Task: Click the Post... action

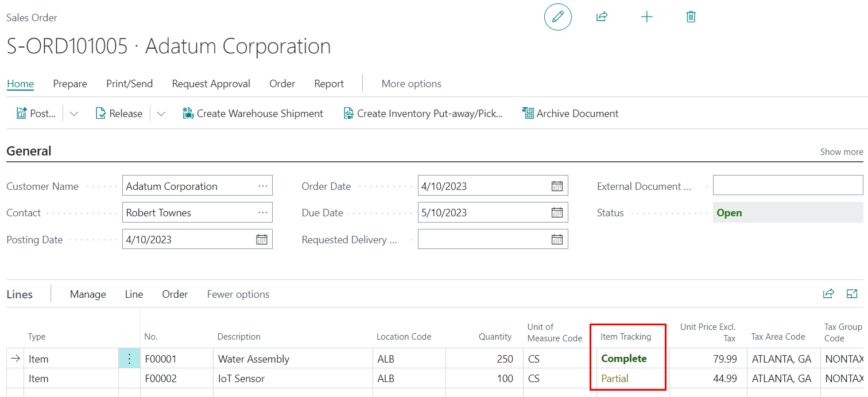Action: (36, 114)
